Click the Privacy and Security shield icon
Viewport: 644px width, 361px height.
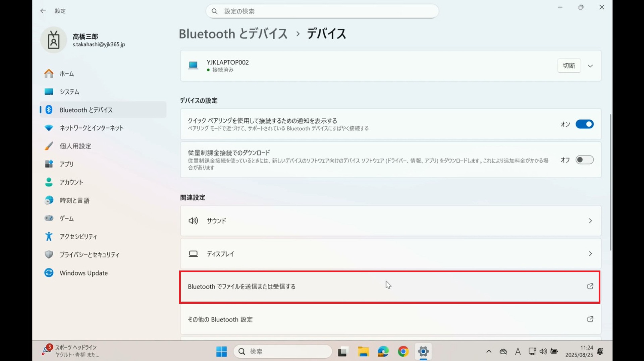click(49, 255)
